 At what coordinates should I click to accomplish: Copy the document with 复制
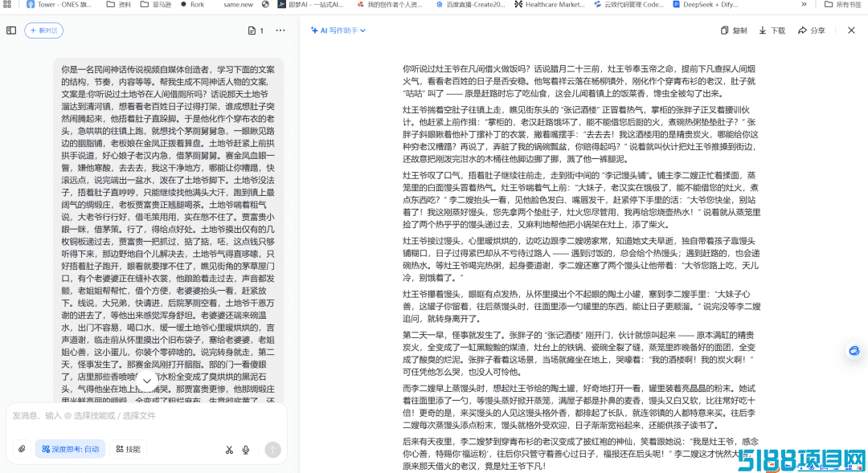[734, 31]
